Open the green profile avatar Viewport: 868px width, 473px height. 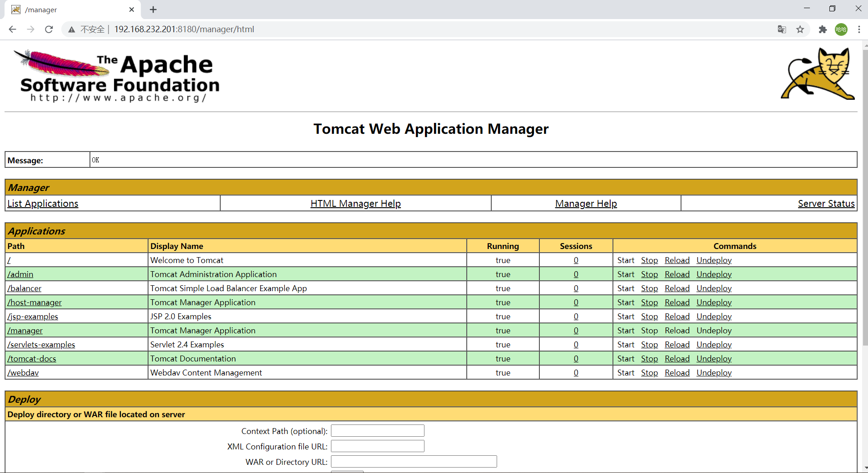click(x=841, y=29)
